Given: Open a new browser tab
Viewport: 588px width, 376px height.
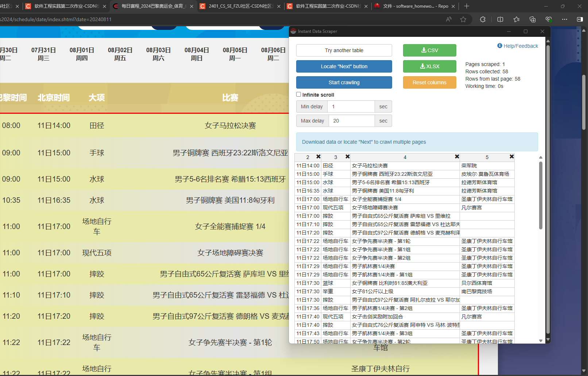Looking at the screenshot, I should point(467,6).
